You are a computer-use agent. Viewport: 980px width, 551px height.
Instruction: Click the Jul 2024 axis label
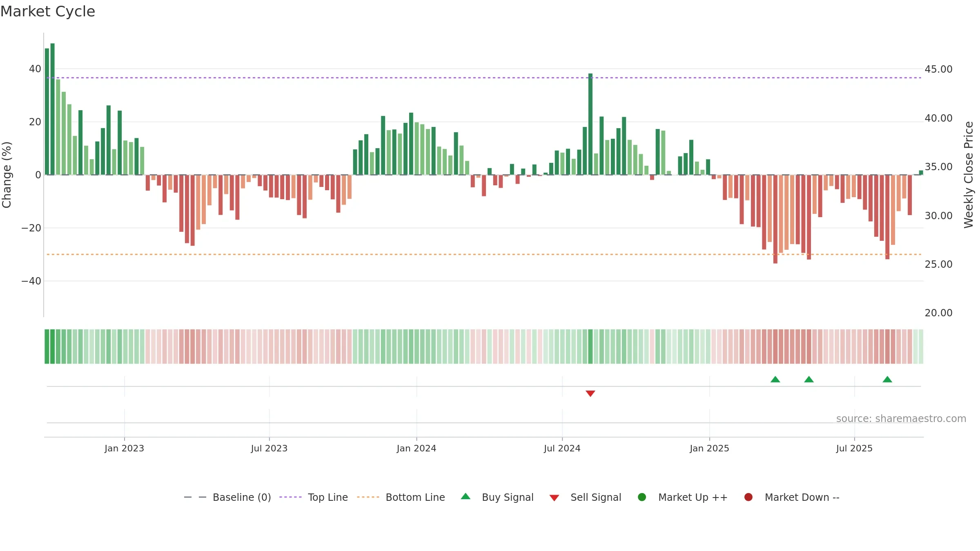pos(562,448)
